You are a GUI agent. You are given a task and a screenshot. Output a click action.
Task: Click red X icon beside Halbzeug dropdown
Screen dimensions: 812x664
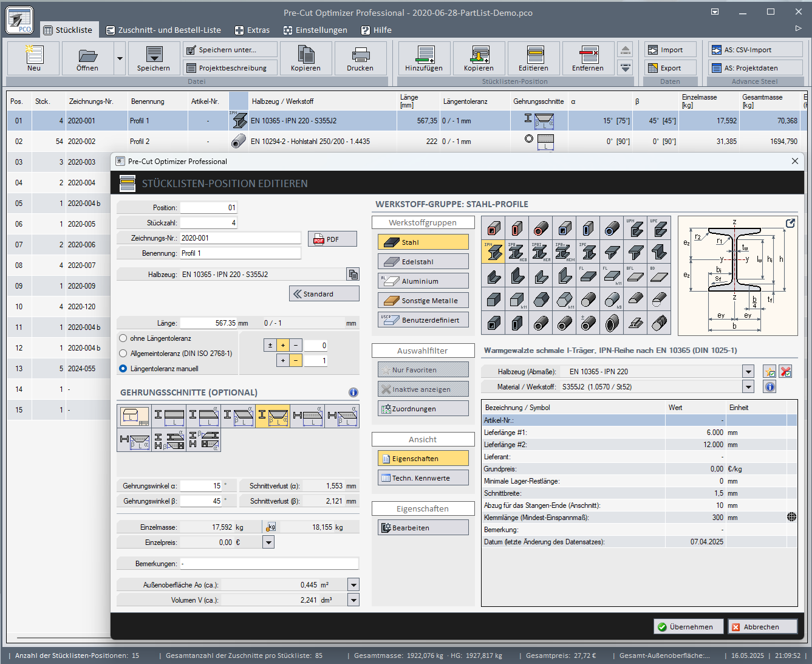click(x=785, y=371)
